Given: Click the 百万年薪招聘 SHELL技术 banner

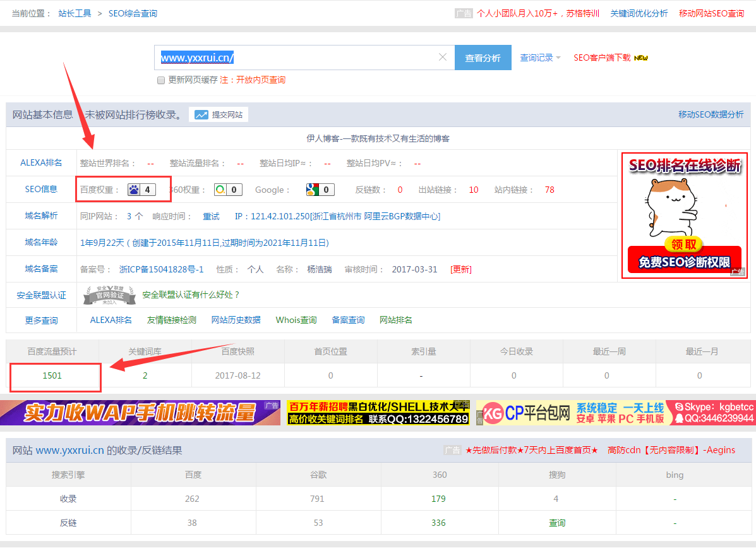Looking at the screenshot, I should [378, 413].
